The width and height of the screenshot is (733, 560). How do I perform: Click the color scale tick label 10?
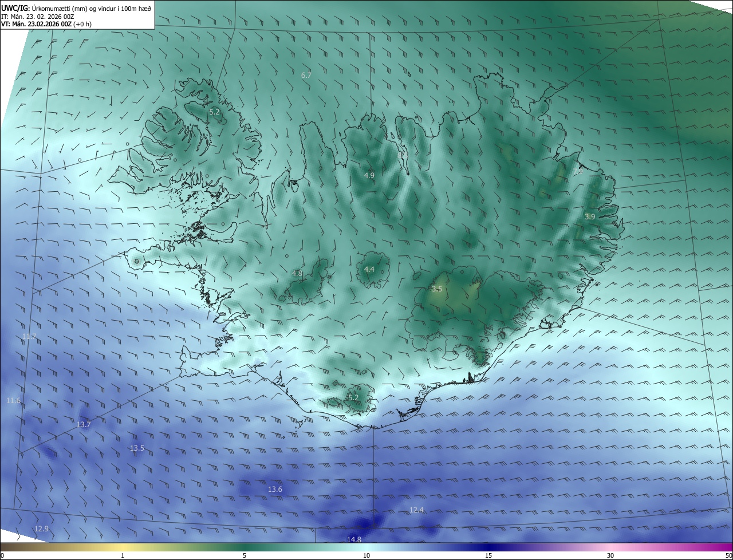coord(366,555)
